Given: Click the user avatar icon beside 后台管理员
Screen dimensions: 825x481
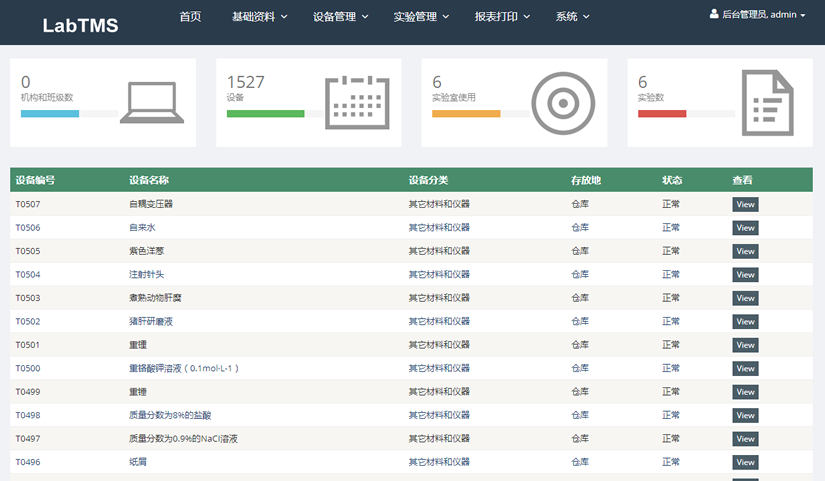Looking at the screenshot, I should [714, 14].
